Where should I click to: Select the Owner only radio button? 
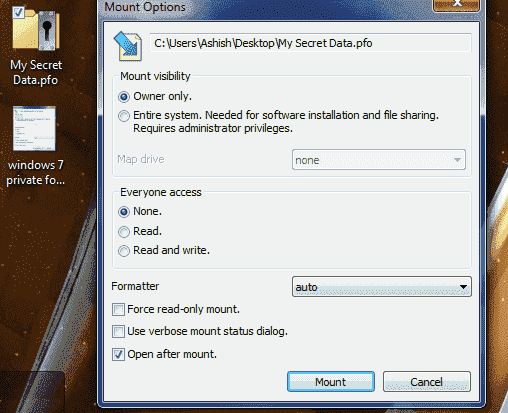(124, 97)
